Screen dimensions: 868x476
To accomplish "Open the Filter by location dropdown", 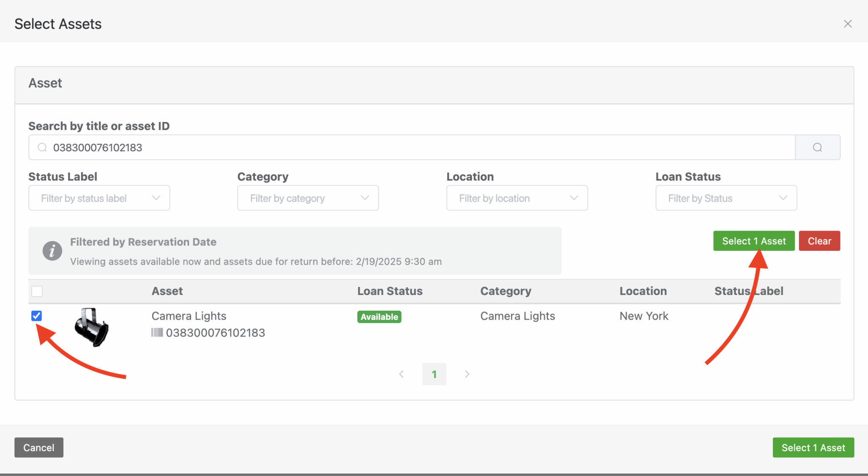I will (517, 198).
